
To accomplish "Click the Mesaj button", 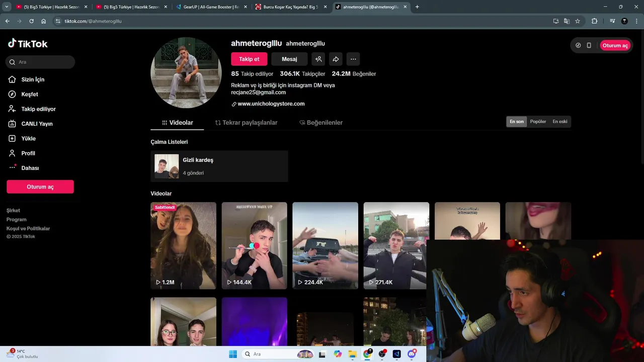I will (x=289, y=59).
